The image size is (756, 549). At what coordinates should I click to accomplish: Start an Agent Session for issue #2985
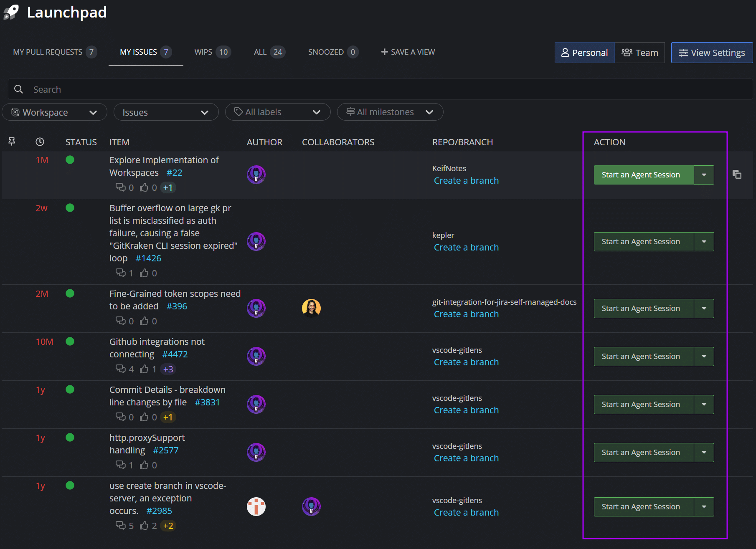tap(644, 507)
